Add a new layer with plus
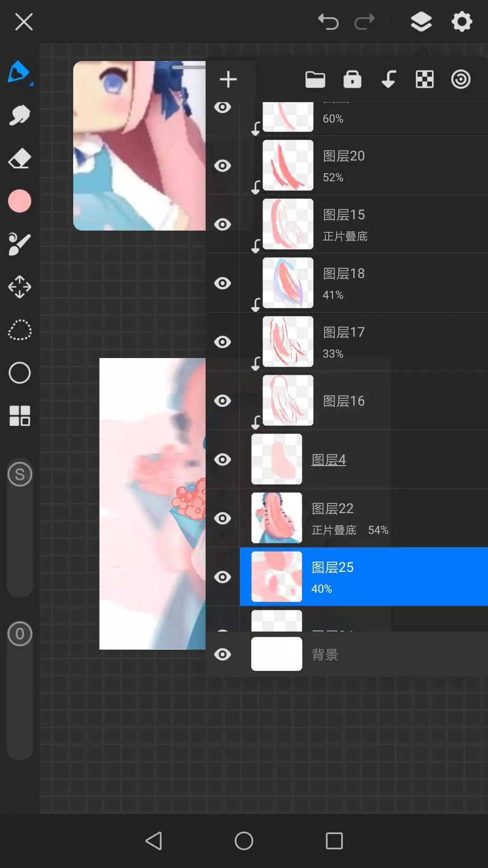This screenshot has width=488, height=868. coord(228,80)
